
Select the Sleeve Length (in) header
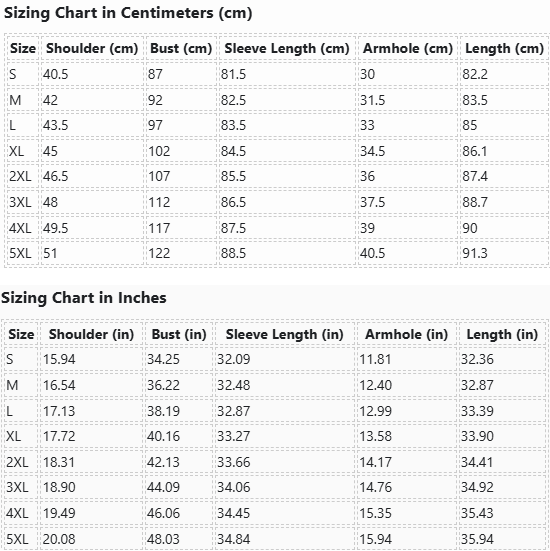[x=285, y=334]
